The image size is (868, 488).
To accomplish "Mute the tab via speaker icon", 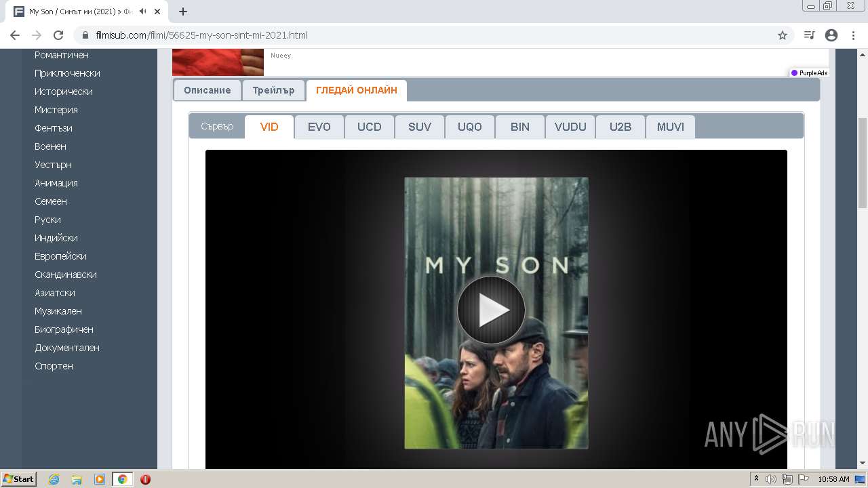I will point(143,12).
